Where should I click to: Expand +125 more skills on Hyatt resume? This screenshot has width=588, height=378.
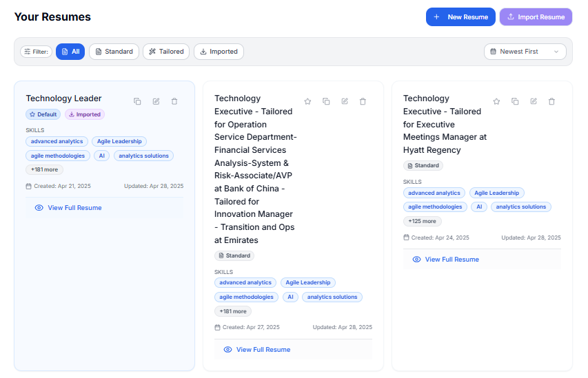422,221
